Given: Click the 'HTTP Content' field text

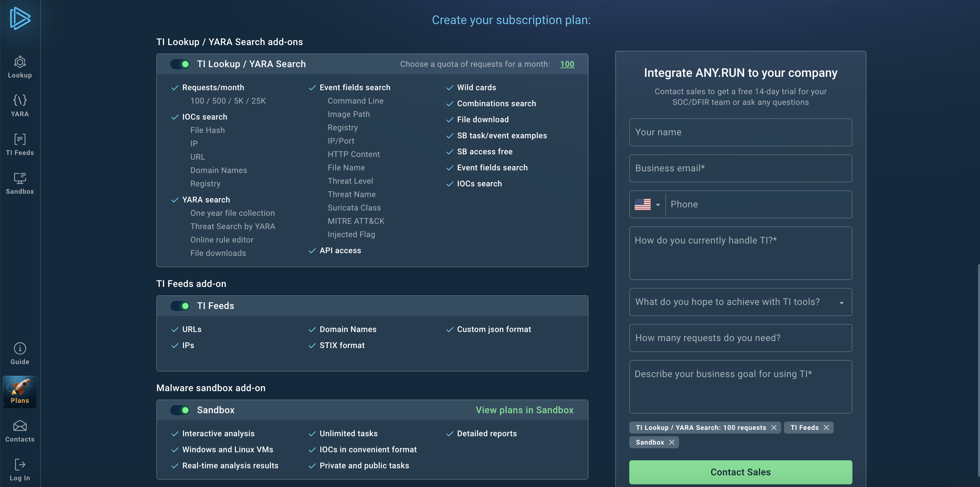Looking at the screenshot, I should [x=354, y=154].
